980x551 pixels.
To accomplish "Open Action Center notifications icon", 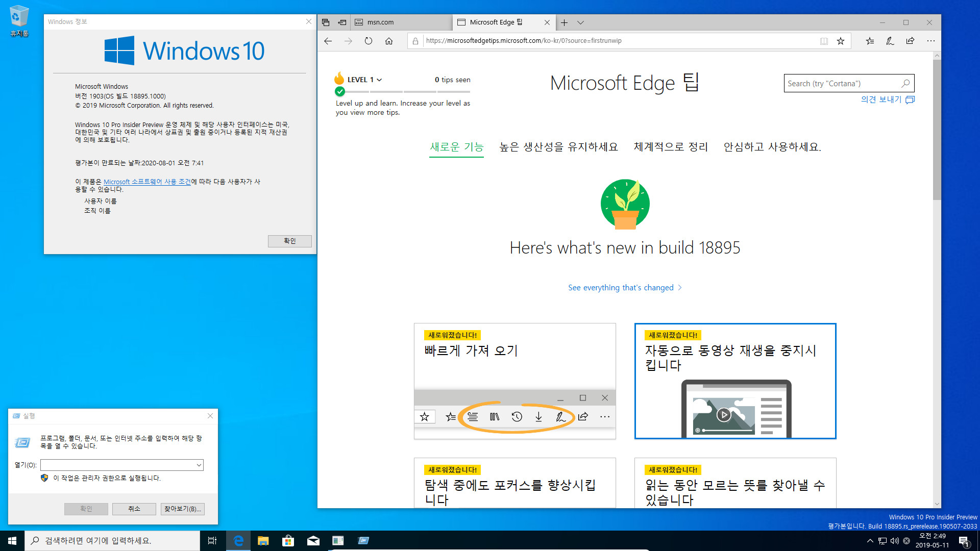I will (964, 541).
